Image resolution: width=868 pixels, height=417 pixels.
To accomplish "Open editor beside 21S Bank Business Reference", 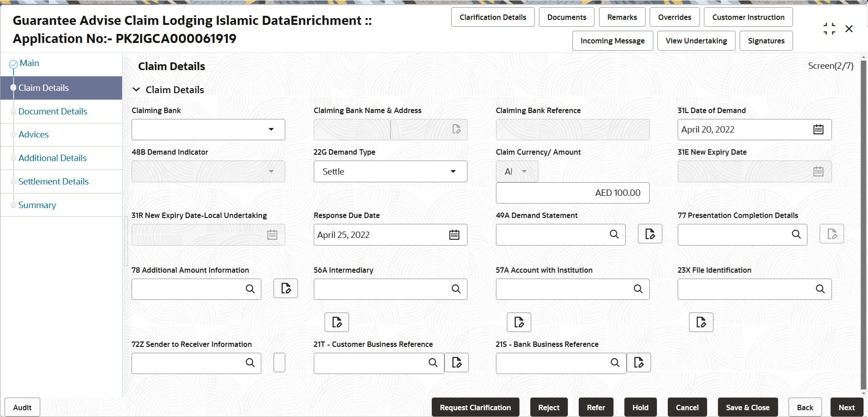I will pyautogui.click(x=638, y=362).
